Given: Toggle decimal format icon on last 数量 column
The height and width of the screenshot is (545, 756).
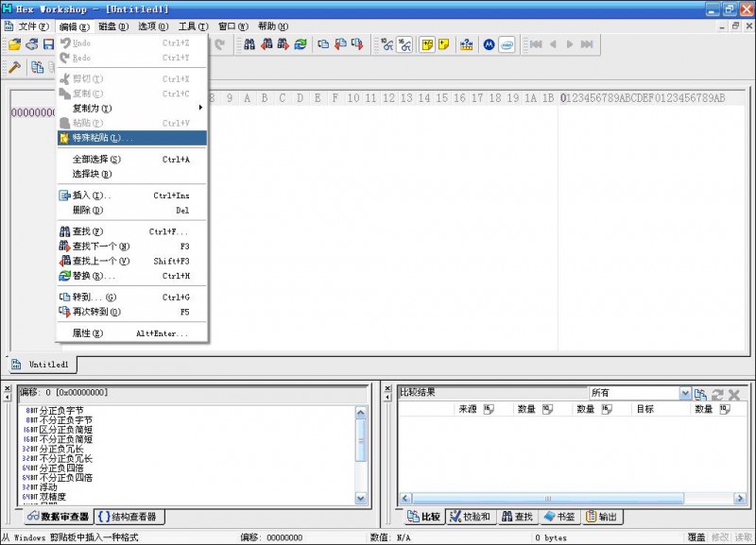Looking at the screenshot, I should click(725, 409).
